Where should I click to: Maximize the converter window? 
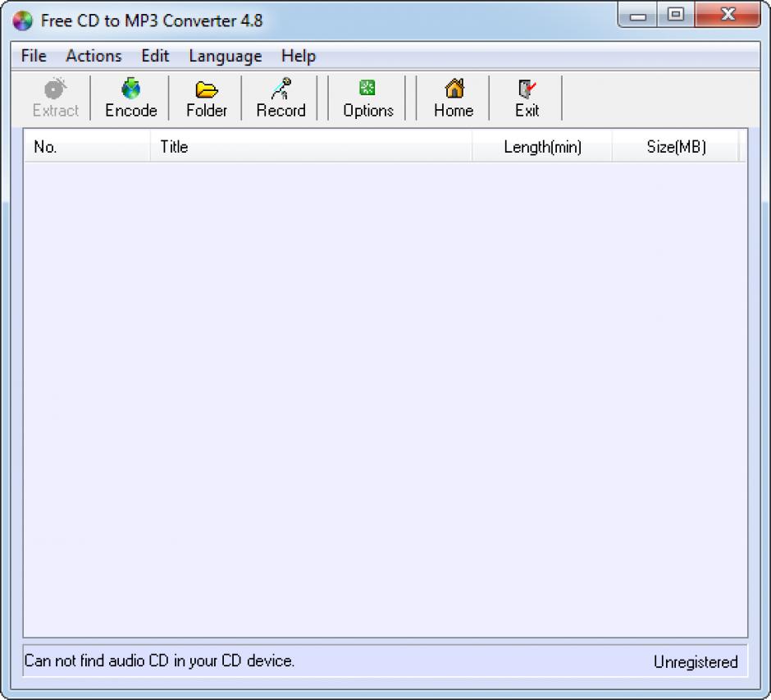676,16
